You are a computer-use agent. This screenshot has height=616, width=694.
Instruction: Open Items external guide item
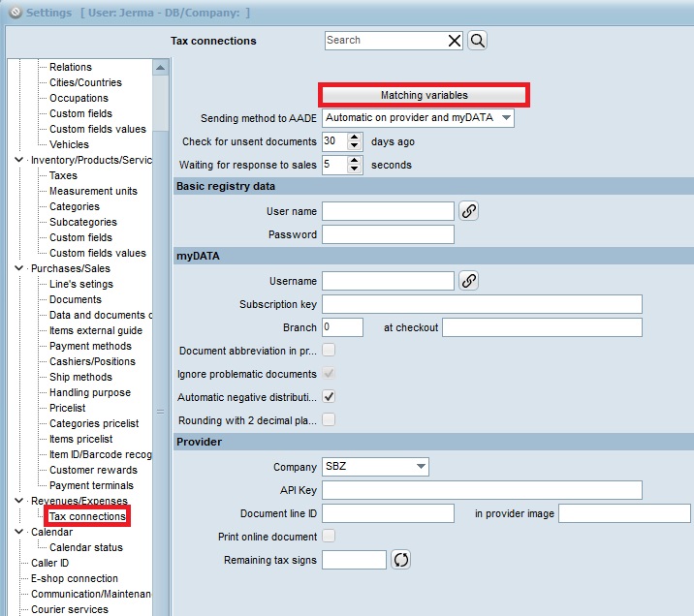(96, 330)
